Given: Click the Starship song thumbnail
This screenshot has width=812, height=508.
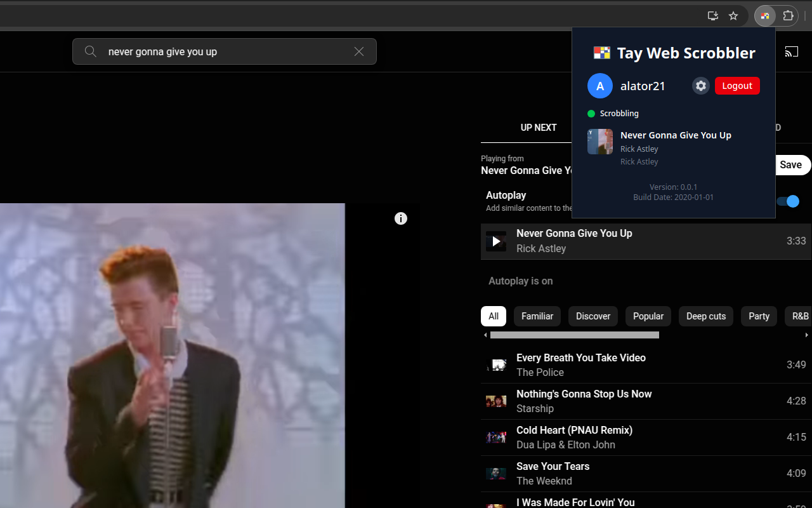Looking at the screenshot, I should (496, 401).
